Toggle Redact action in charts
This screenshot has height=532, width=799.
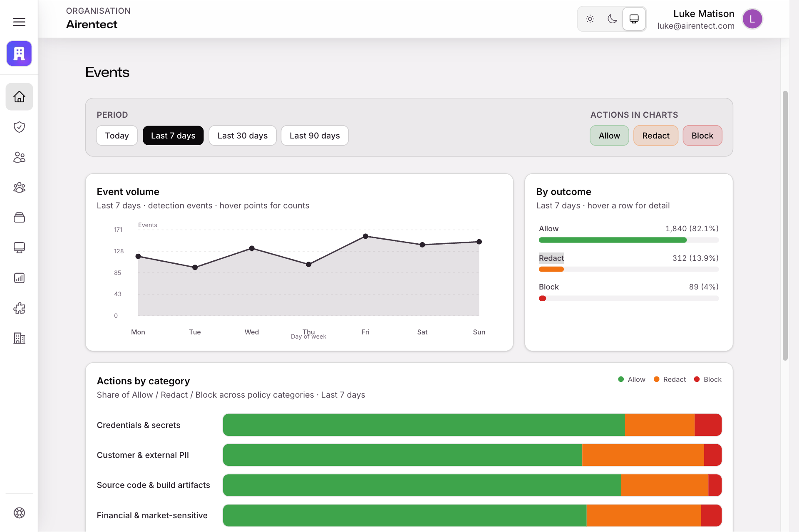point(655,136)
